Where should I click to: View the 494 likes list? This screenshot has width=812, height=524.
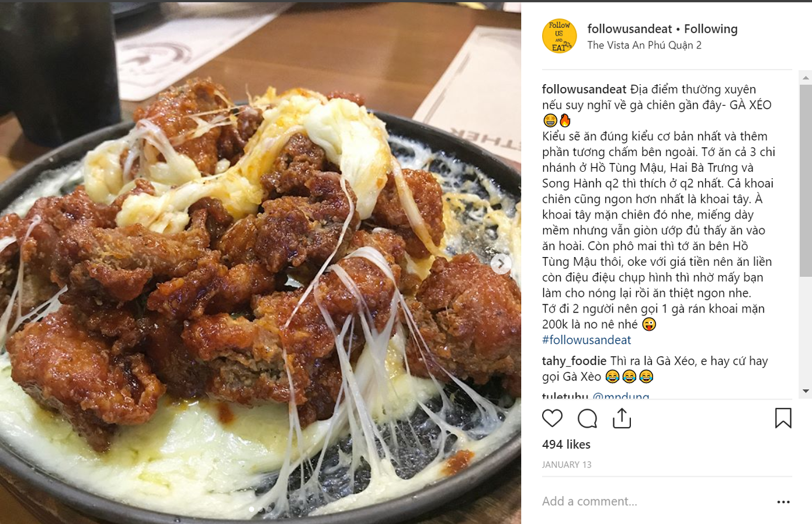coord(566,445)
